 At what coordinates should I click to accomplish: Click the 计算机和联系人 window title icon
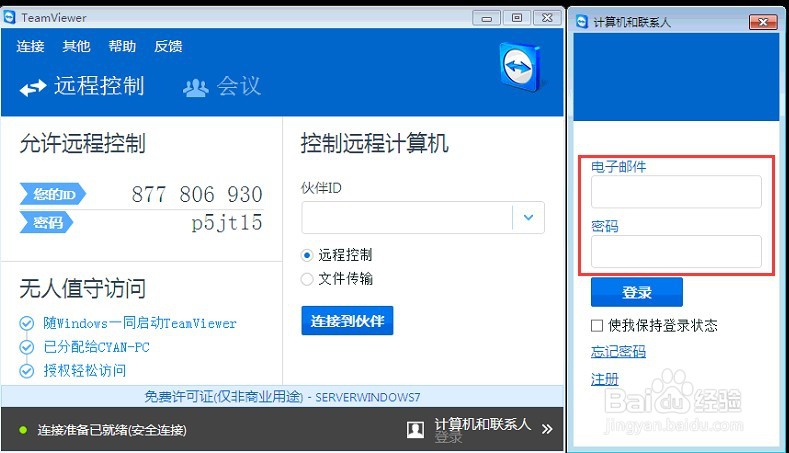coord(582,22)
